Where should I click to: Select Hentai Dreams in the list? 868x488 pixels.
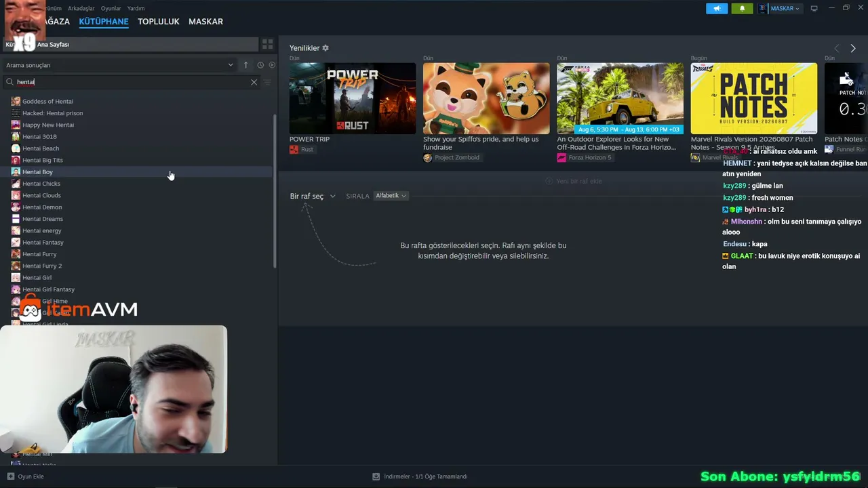pyautogui.click(x=136, y=219)
